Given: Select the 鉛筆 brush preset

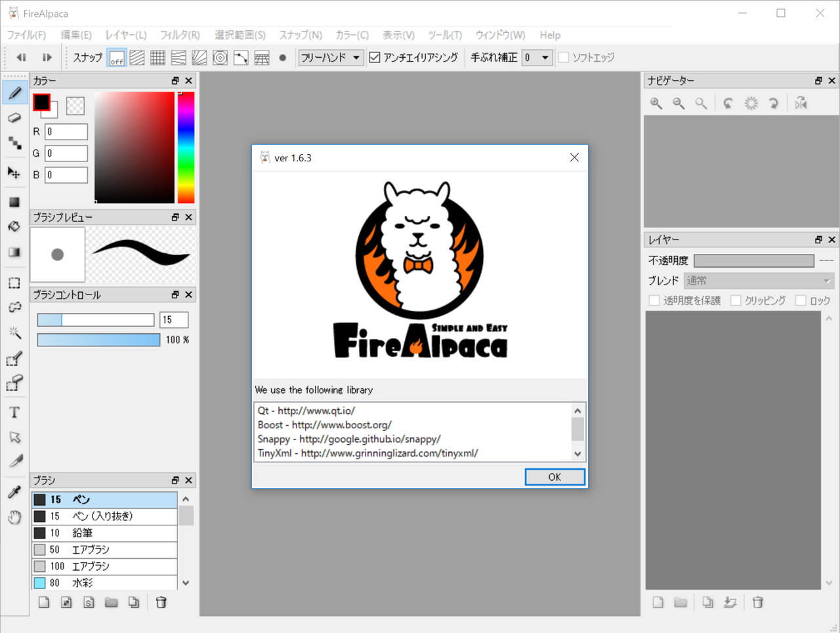Looking at the screenshot, I should [x=105, y=533].
